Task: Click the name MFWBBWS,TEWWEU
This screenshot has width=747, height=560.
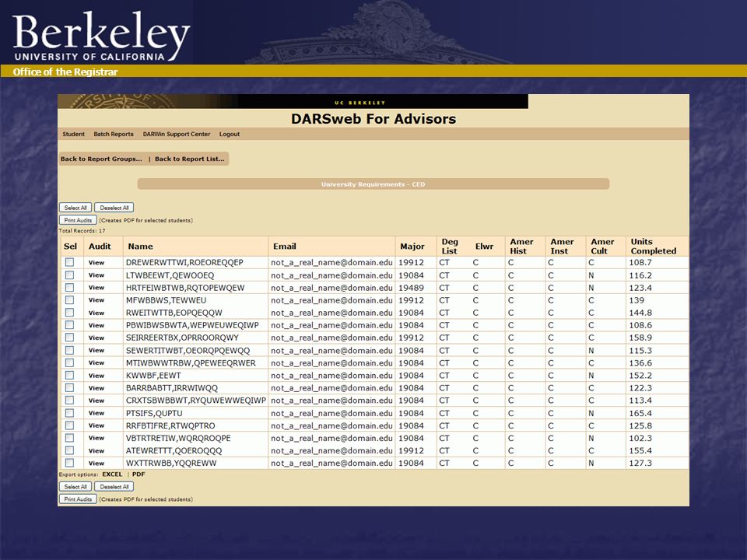Action: 166,300
